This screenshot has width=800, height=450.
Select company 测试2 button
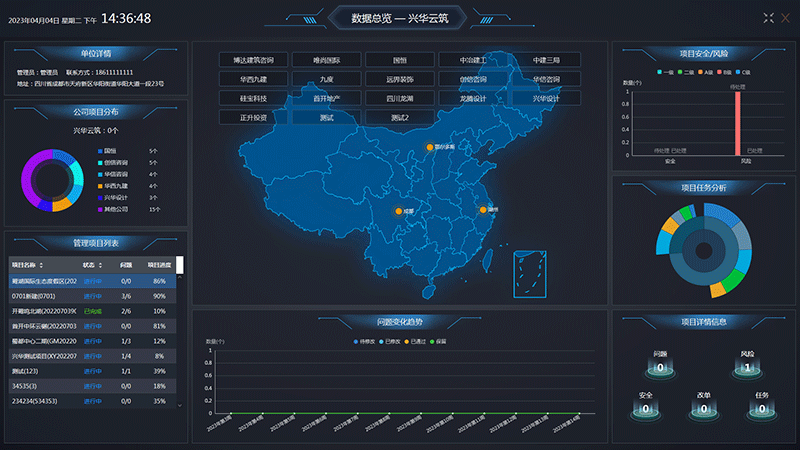pos(400,117)
